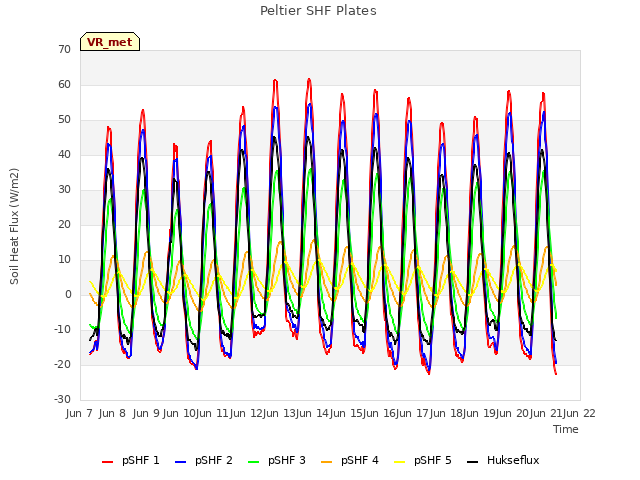Click the pSHF 3 green legend swatch
Image resolution: width=640 pixels, height=480 pixels.
[253, 462]
